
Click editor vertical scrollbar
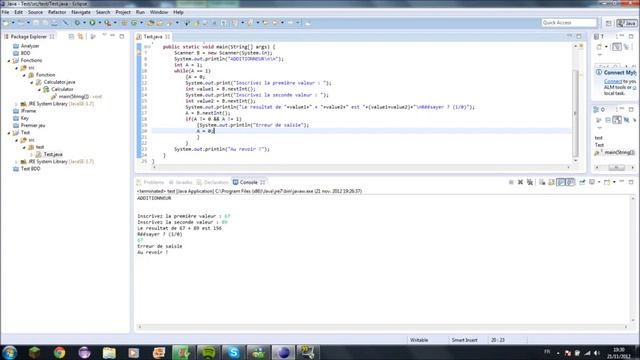(576, 113)
